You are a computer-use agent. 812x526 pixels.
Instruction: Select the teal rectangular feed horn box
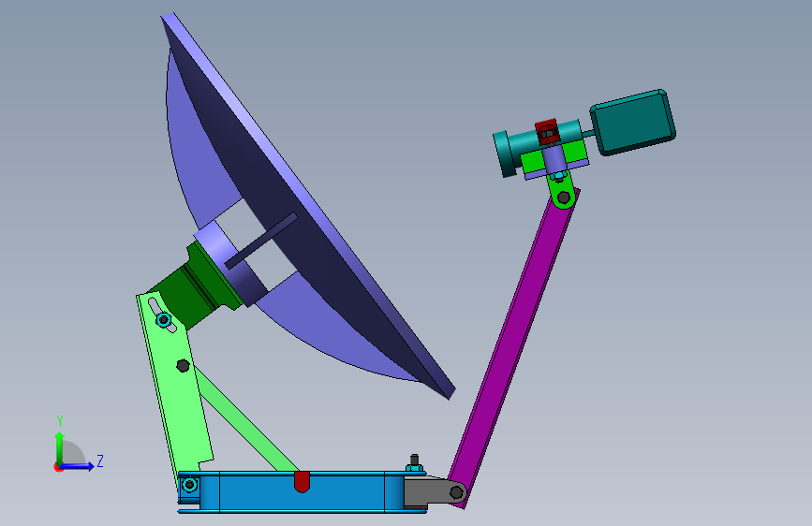[633, 123]
